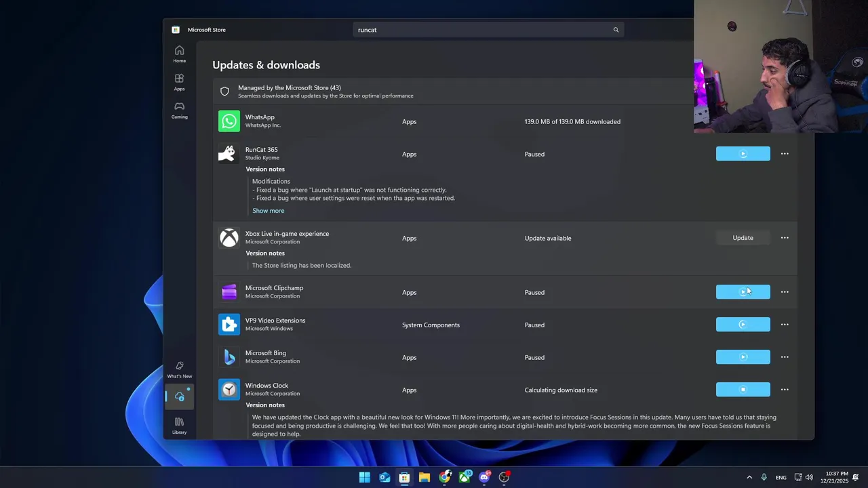Click the RunCat 365 app icon

click(x=229, y=154)
